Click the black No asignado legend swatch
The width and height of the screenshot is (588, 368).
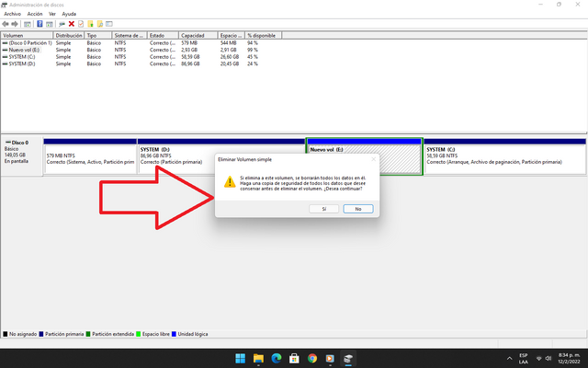(x=6, y=334)
